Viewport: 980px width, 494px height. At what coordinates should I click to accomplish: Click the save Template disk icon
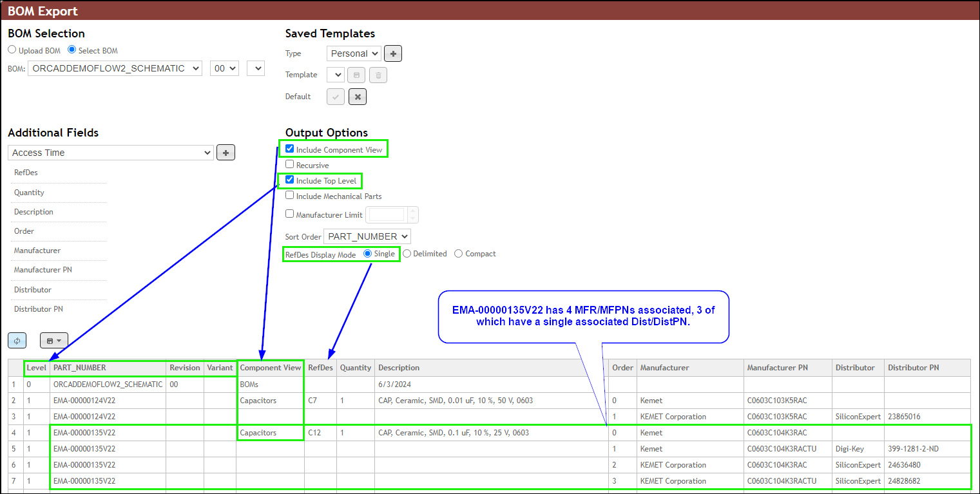(x=356, y=75)
